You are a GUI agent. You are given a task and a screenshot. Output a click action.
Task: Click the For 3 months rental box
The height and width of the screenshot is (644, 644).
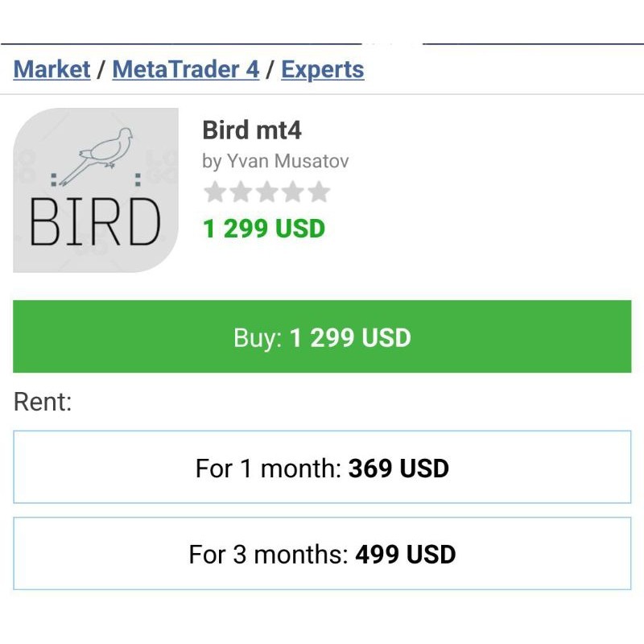(322, 555)
